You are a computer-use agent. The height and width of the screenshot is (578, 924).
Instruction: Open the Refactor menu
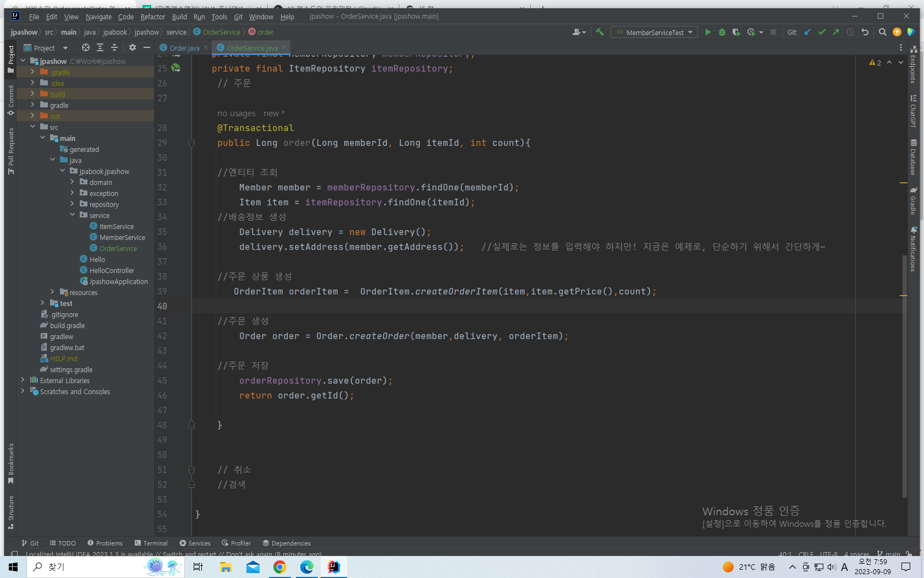coord(152,17)
